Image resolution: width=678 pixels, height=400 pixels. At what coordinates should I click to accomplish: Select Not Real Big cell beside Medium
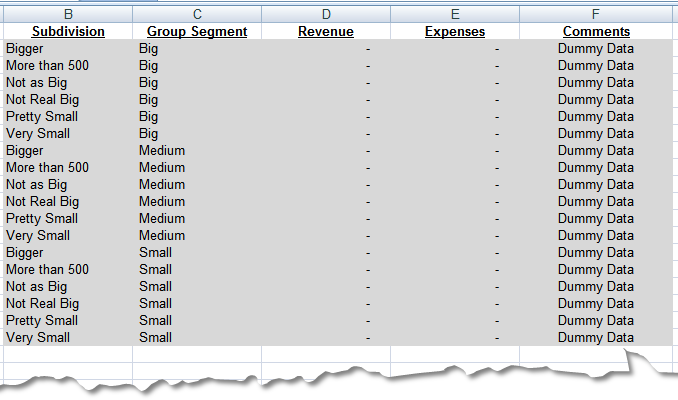pos(68,202)
